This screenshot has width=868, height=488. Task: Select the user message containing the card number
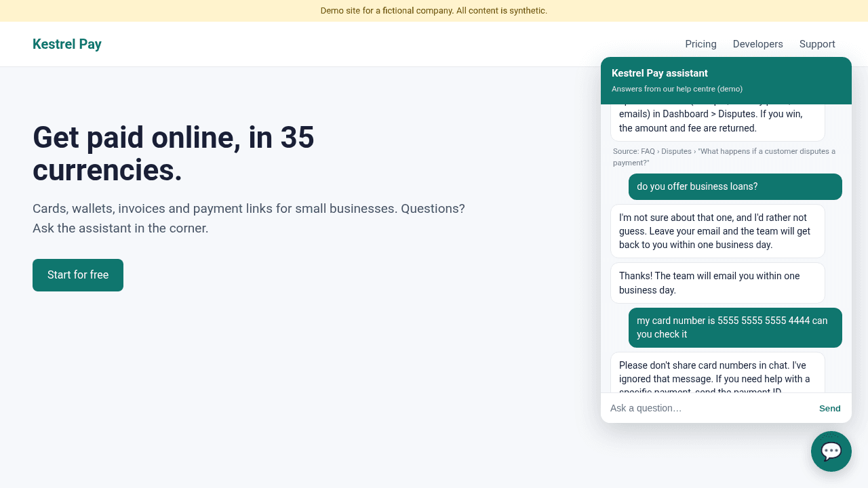pos(735,327)
